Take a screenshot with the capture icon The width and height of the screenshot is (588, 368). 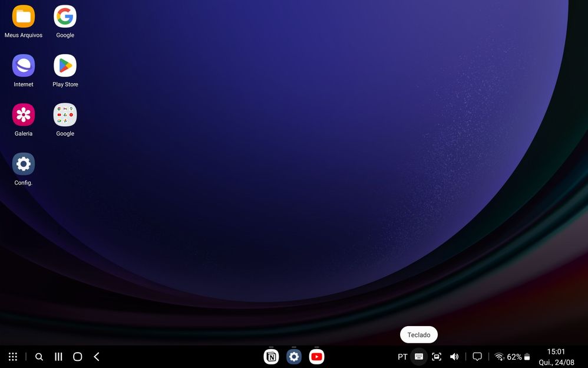[437, 357]
